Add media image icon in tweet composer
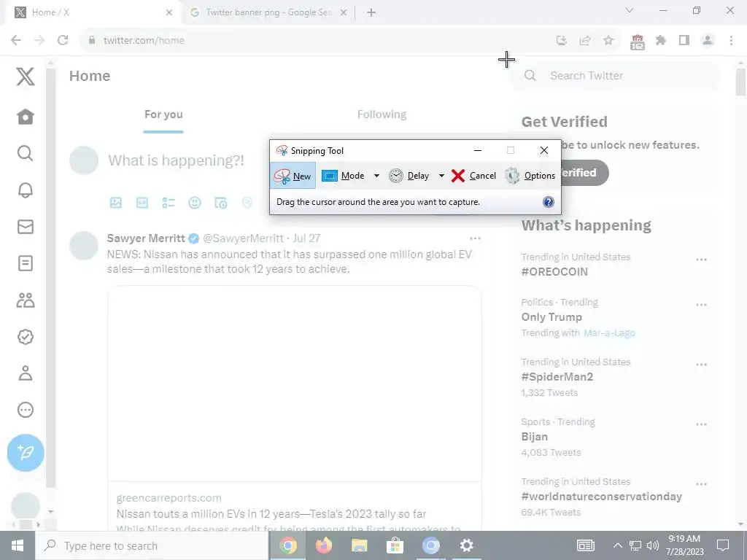 [116, 203]
